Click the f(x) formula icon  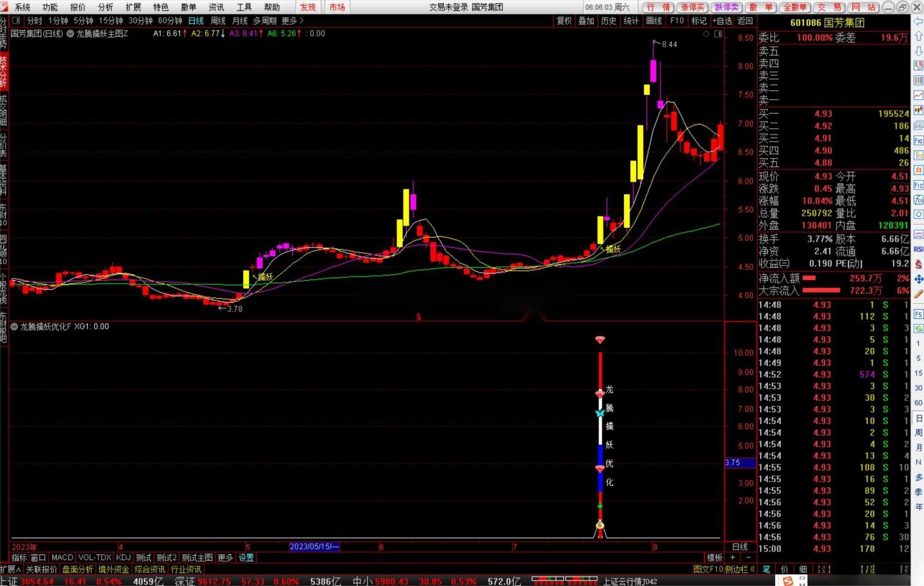[918, 200]
